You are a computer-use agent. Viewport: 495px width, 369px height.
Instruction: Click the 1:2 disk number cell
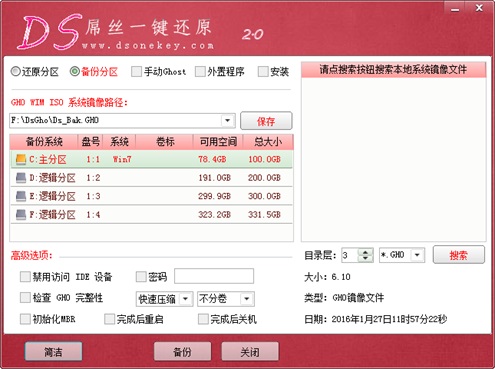click(x=93, y=178)
